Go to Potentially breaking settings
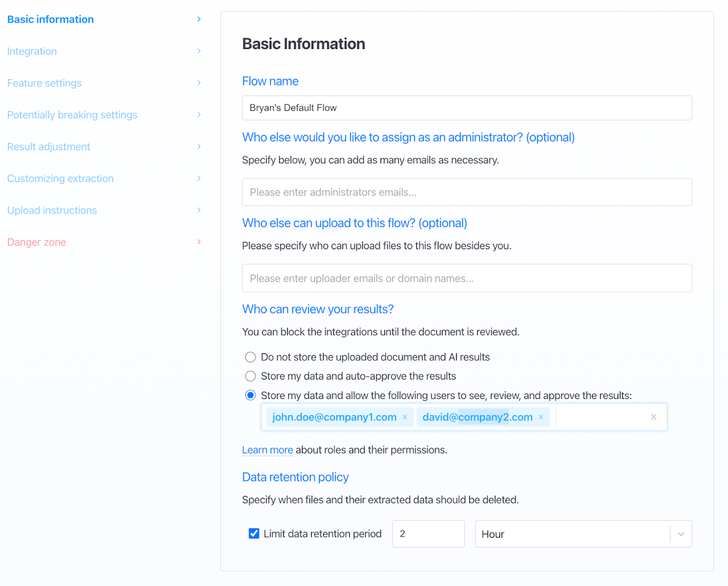This screenshot has width=728, height=586. click(72, 115)
